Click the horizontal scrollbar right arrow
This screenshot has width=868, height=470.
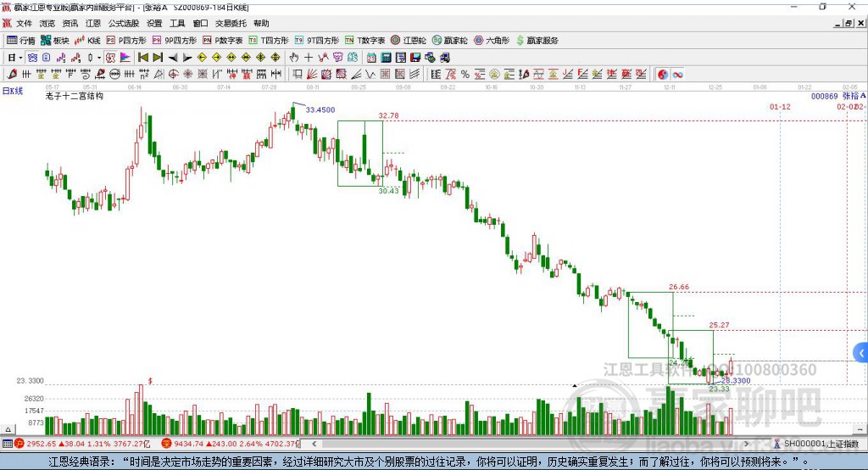(746, 444)
